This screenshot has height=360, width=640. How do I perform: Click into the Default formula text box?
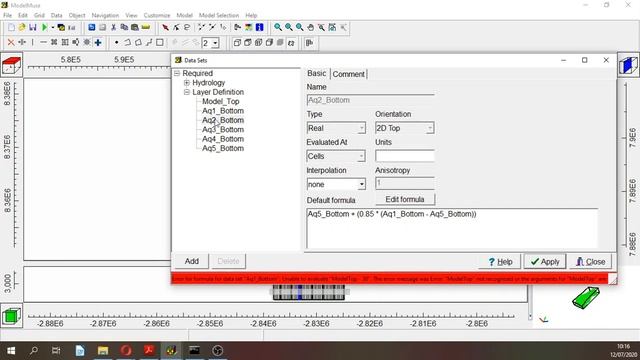tap(452, 229)
